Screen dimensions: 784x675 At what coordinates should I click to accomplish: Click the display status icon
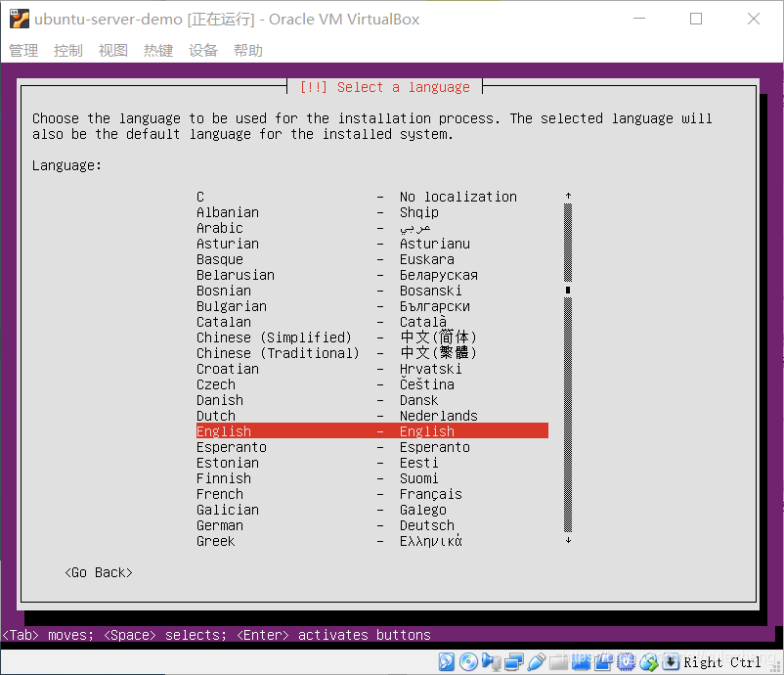581,661
